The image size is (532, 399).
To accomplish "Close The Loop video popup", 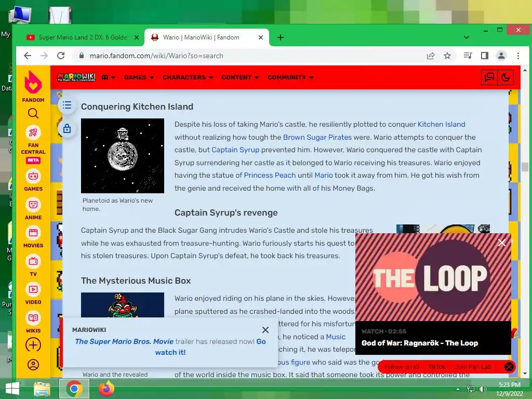I will 502,243.
